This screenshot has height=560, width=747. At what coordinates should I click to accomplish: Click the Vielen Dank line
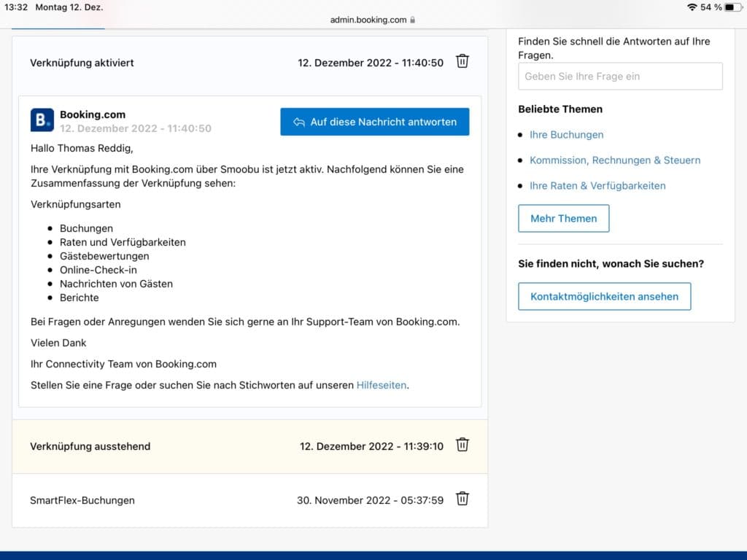point(58,343)
